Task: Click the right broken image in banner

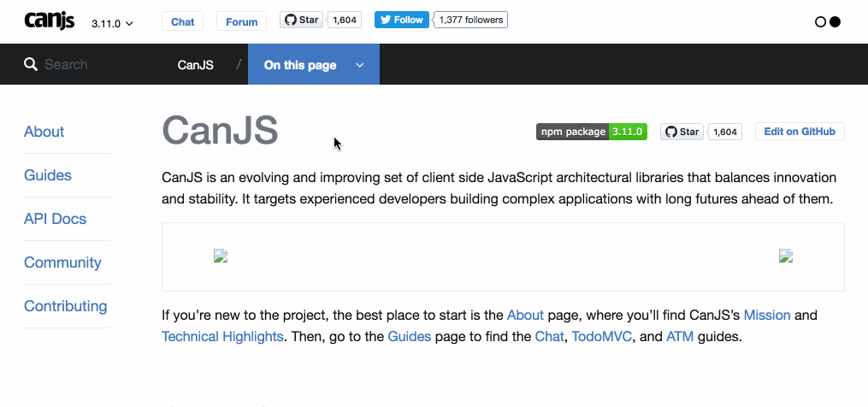Action: 786,256
